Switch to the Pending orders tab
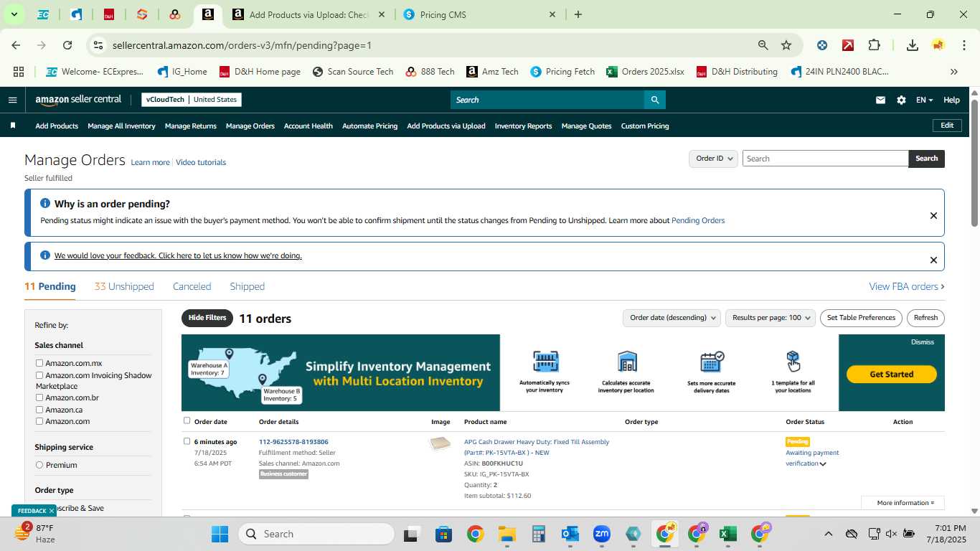980x551 pixels. click(x=50, y=286)
